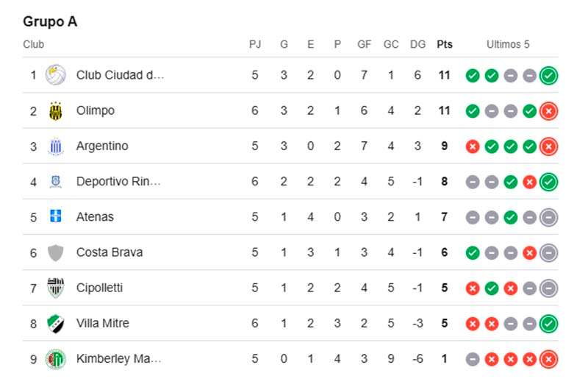Screen dimensions: 588x390
Task: Click the Club Ciudad crest icon
Action: tap(56, 75)
